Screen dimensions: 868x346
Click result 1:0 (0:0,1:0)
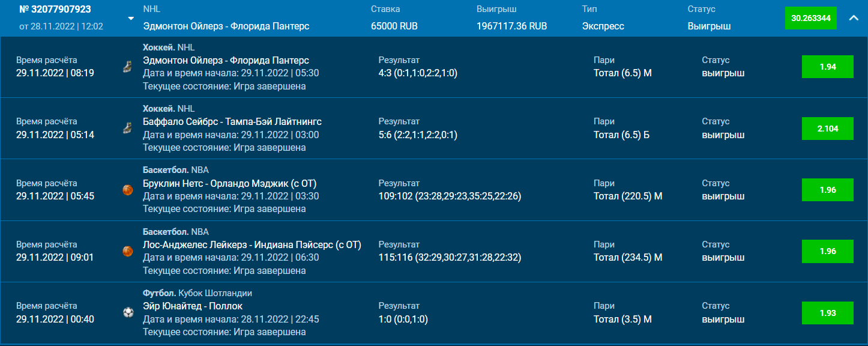pyautogui.click(x=403, y=319)
